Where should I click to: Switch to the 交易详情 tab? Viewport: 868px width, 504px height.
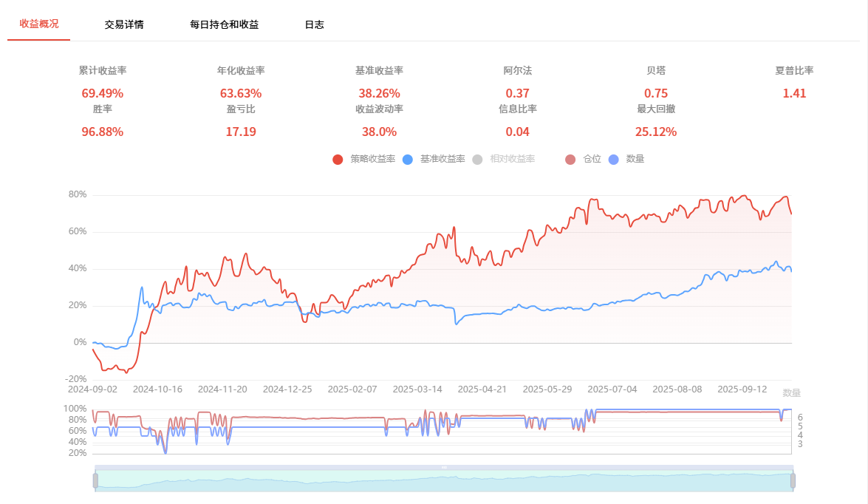124,24
